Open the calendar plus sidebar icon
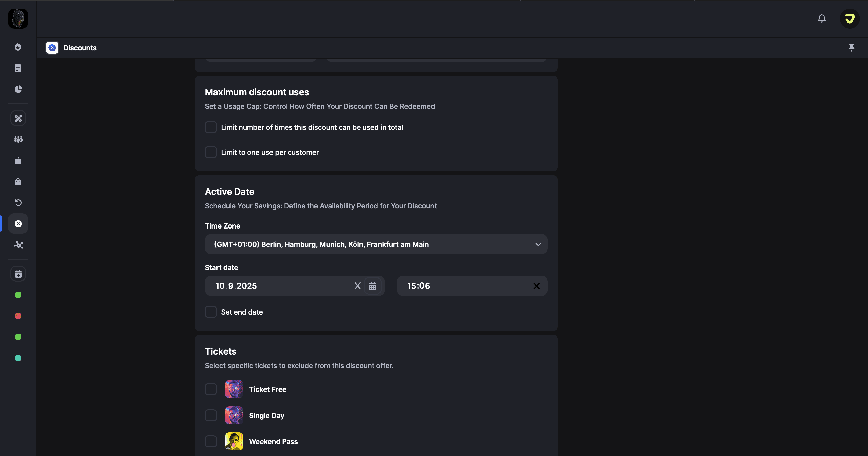Viewport: 868px width, 456px height. (x=18, y=274)
